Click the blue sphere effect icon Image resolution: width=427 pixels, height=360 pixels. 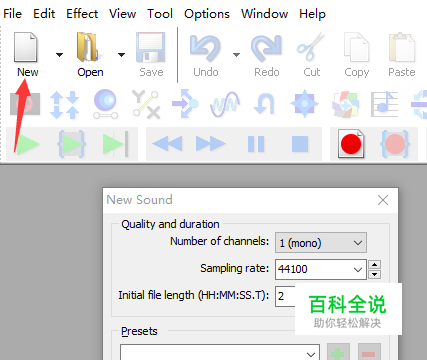tap(105, 104)
